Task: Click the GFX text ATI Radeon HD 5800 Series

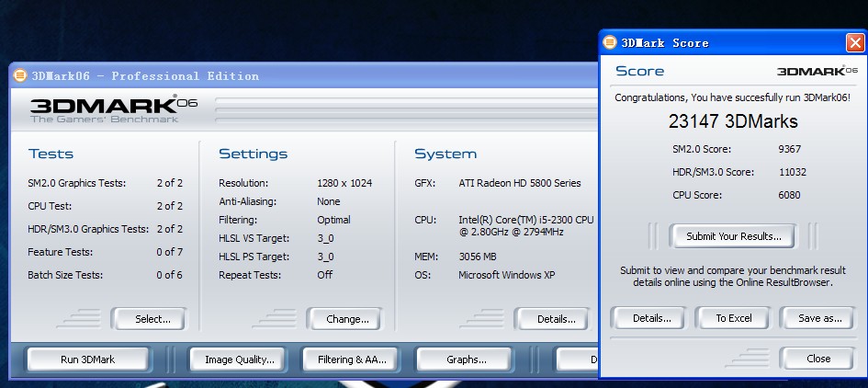Action: (519, 183)
